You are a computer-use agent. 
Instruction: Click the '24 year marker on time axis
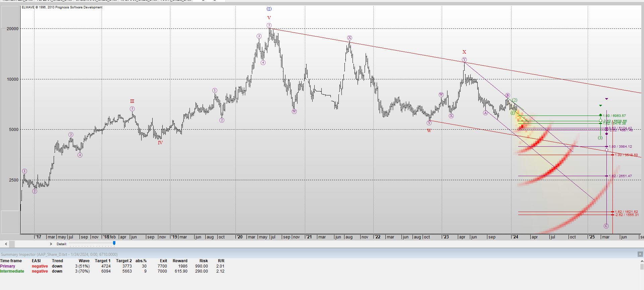[515, 237]
